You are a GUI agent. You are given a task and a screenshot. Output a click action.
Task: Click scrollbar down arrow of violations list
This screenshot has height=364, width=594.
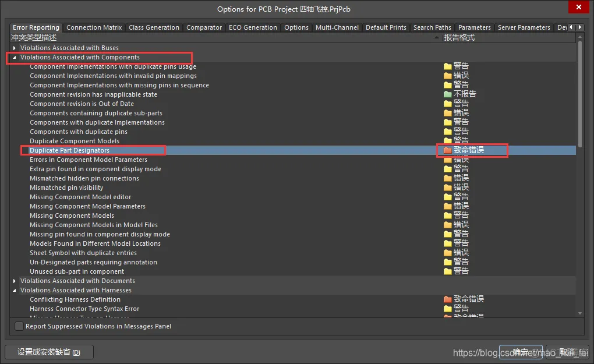(x=580, y=313)
